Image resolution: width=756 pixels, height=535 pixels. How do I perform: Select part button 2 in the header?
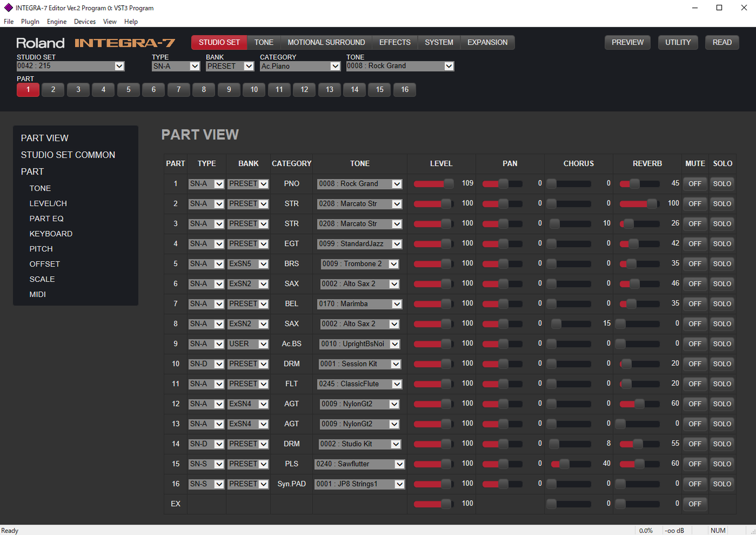pos(53,90)
